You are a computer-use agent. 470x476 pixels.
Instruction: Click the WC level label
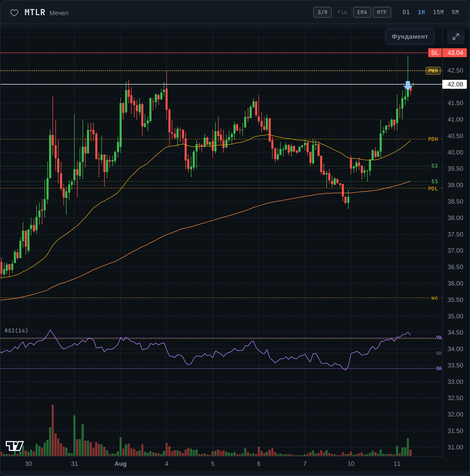(x=435, y=298)
